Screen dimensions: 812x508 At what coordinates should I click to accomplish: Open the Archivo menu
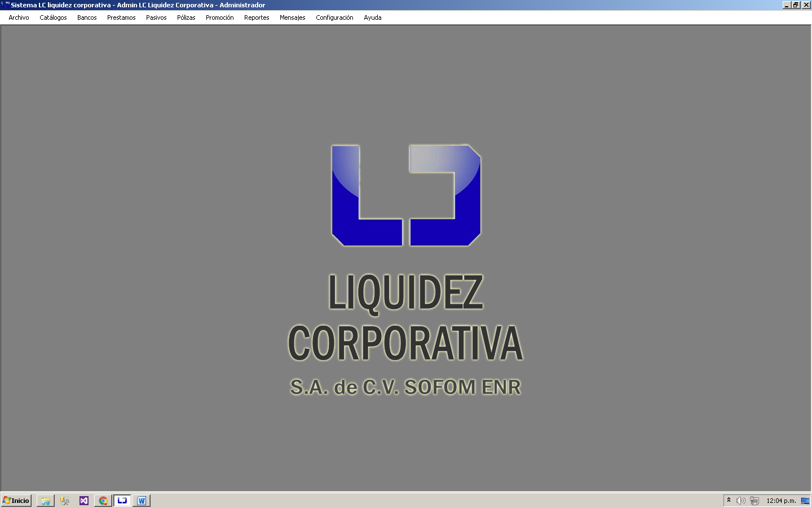click(x=19, y=17)
